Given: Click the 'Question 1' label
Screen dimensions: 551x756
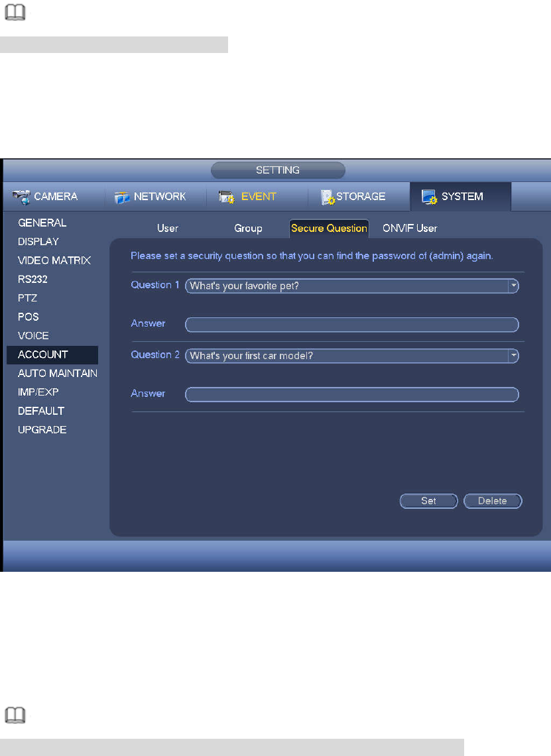Looking at the screenshot, I should click(155, 285).
